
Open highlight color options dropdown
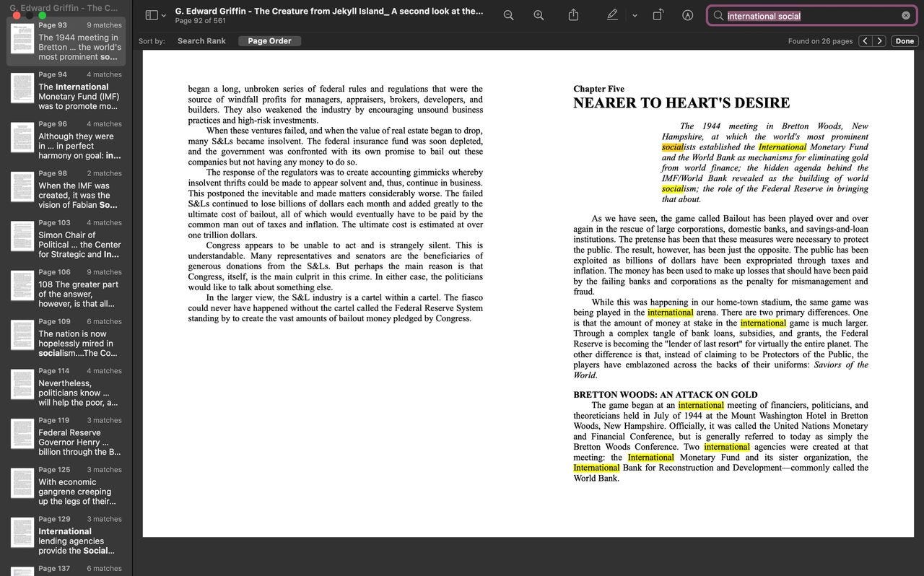click(x=635, y=16)
